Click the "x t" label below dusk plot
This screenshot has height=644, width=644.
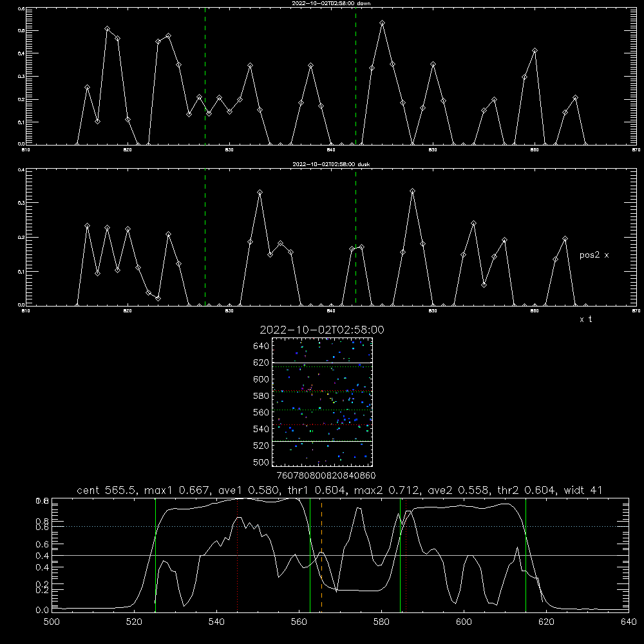(585, 319)
